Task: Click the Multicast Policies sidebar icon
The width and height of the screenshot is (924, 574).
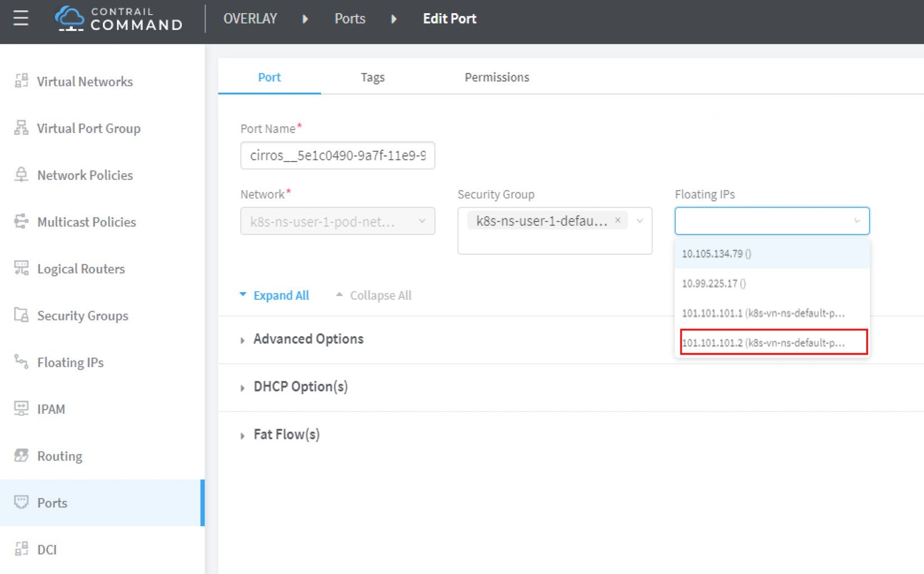Action: (21, 222)
